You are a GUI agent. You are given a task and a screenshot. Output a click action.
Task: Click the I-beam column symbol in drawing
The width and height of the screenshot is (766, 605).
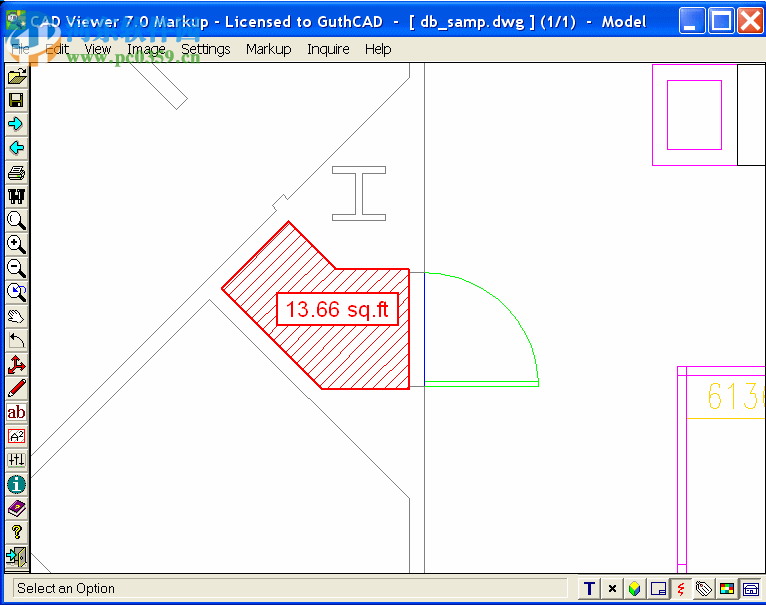coord(359,194)
